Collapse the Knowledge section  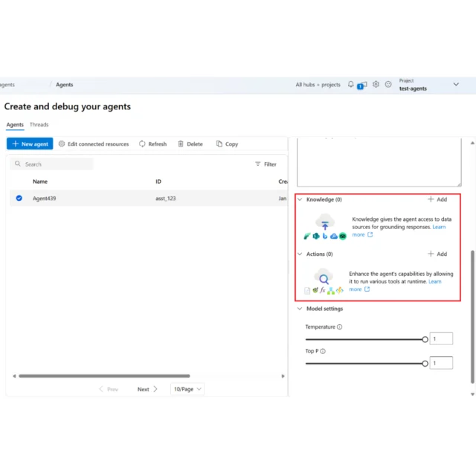click(300, 199)
